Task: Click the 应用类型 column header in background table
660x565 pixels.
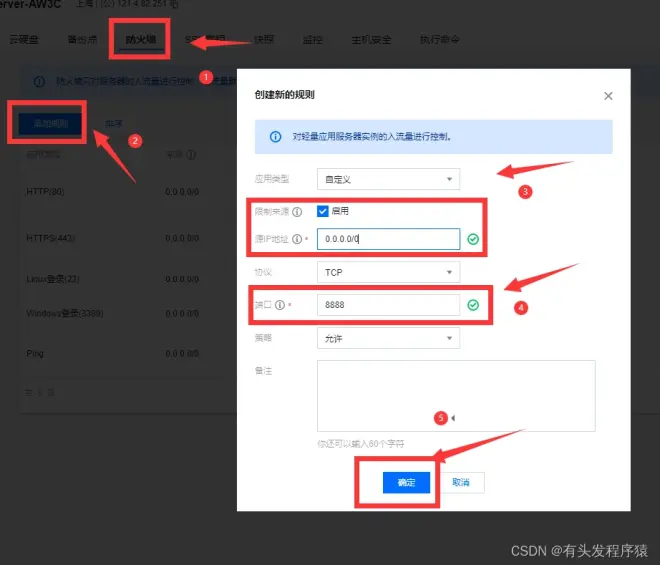Action: pos(43,155)
